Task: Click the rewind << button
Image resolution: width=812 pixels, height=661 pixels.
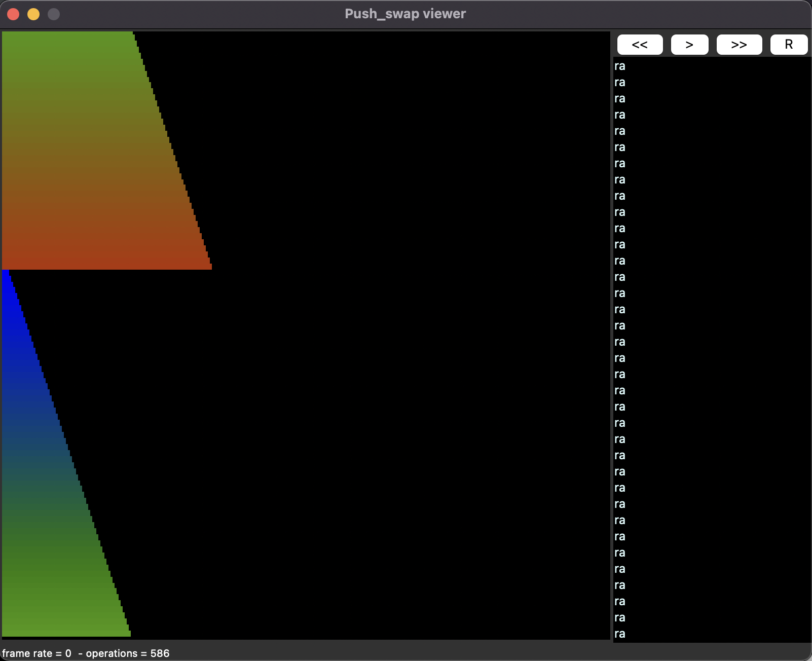Action: click(x=640, y=45)
